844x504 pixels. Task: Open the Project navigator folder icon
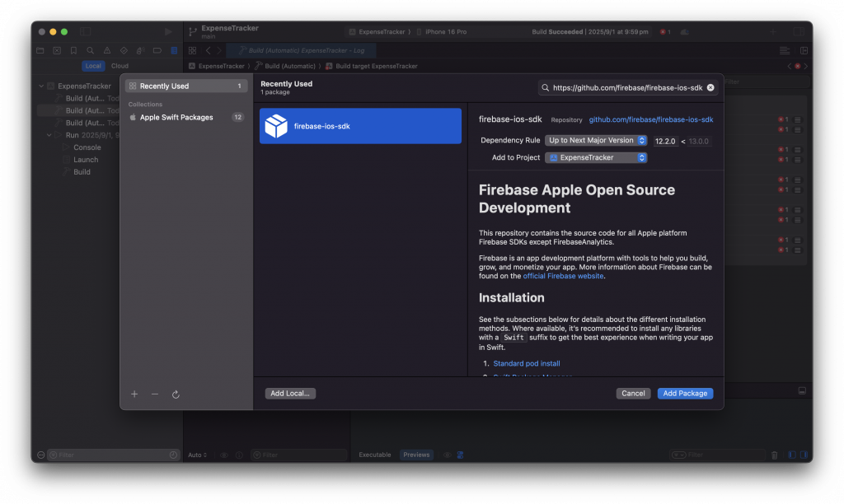pyautogui.click(x=40, y=50)
